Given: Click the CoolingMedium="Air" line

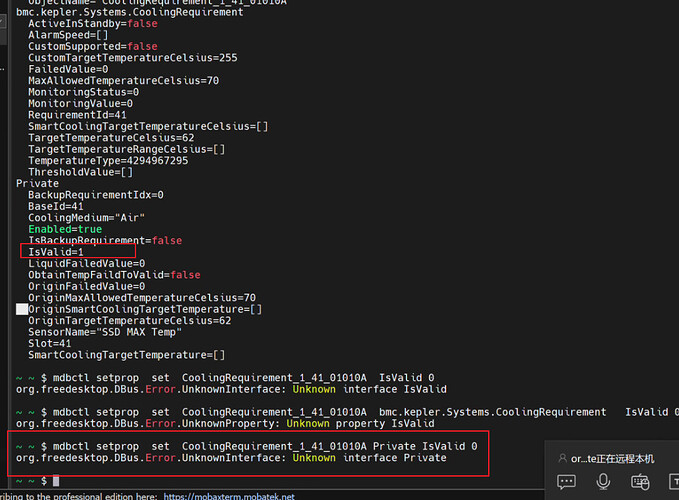Looking at the screenshot, I should point(86,218).
